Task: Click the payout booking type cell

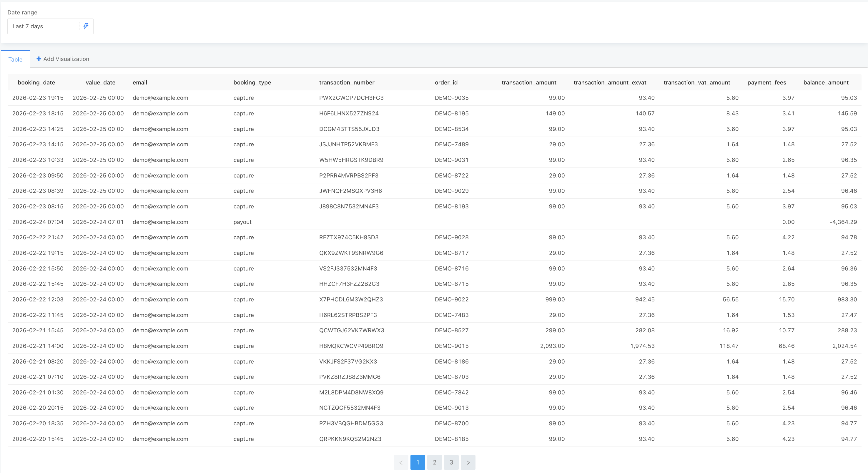Action: [x=242, y=222]
